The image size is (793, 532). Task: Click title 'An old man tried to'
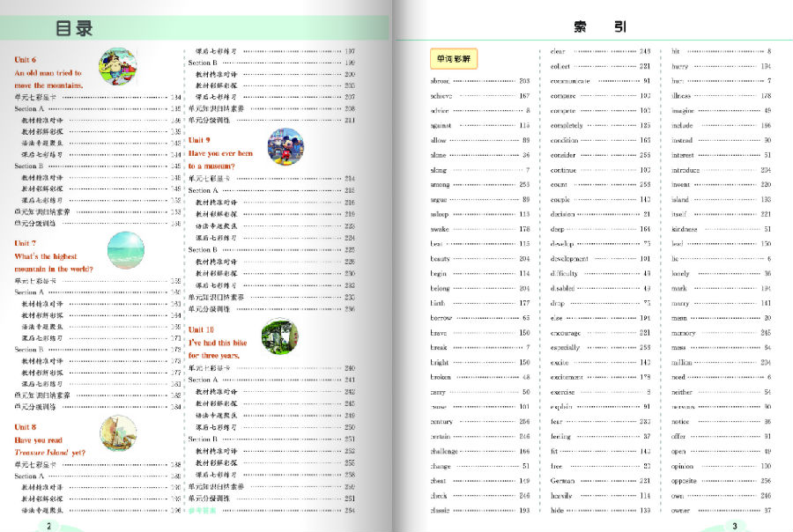pos(48,73)
